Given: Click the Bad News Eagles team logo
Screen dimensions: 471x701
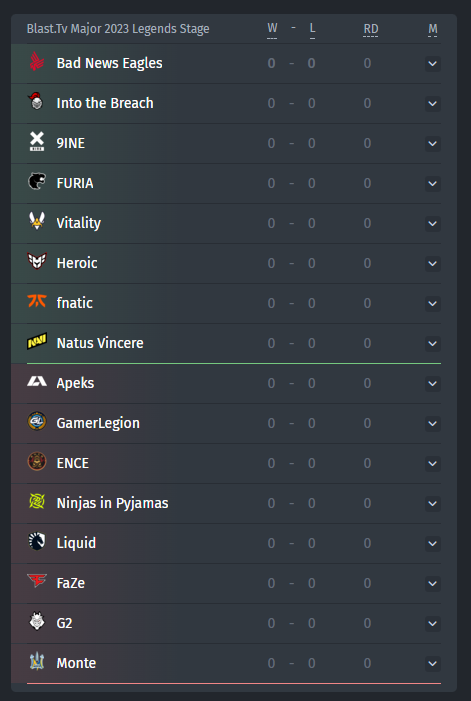Looking at the screenshot, I should coord(37,62).
